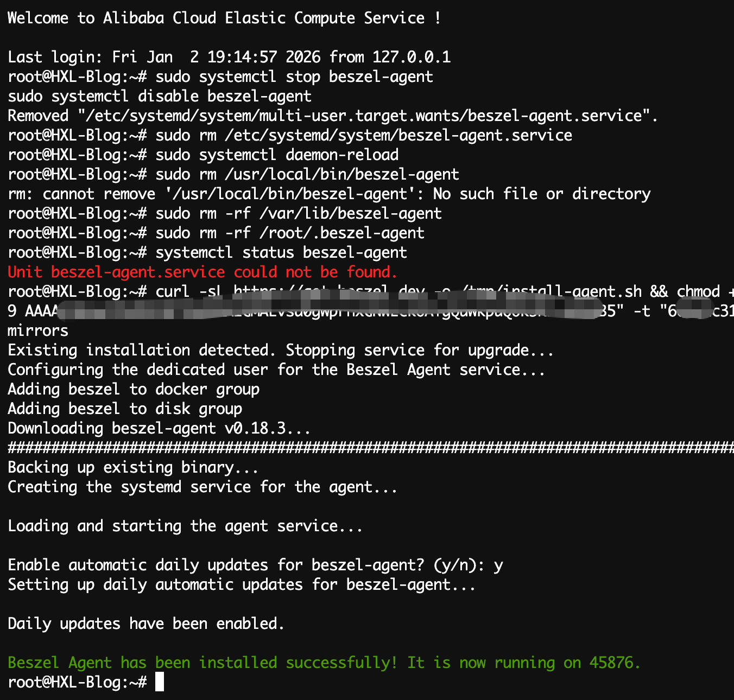Click the 'mirrors' word below the blurred key
This screenshot has width=734, height=700.
pyautogui.click(x=38, y=330)
